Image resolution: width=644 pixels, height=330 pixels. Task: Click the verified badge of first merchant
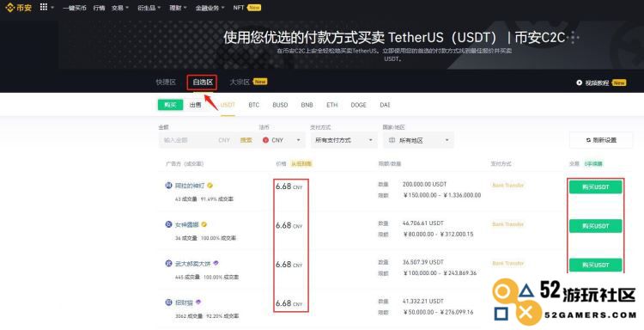click(210, 186)
